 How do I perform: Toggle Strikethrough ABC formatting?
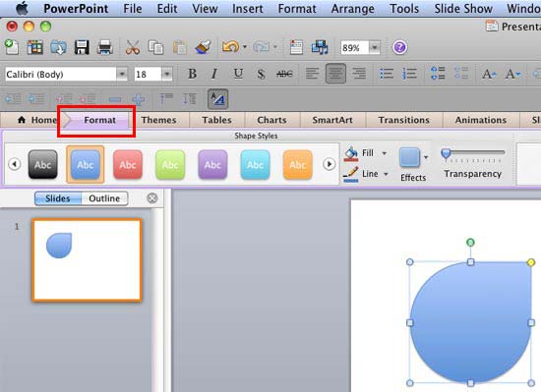284,74
